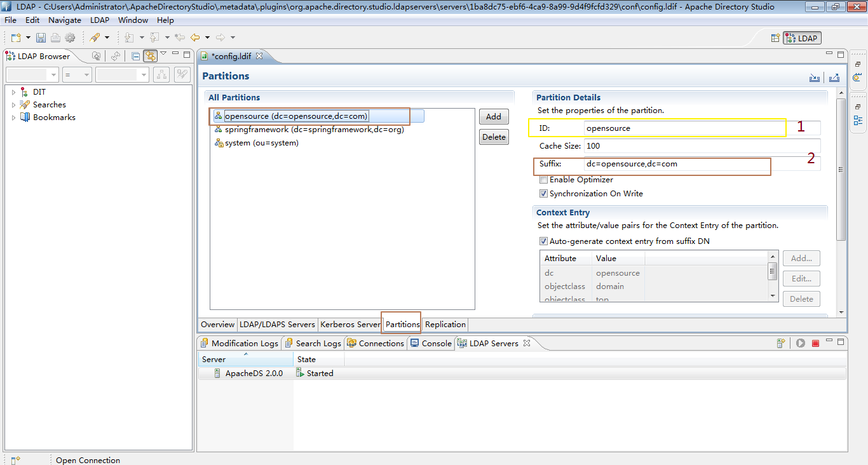Click the Previous Annotation toolbar icon
The height and width of the screenshot is (465, 868).
(154, 37)
